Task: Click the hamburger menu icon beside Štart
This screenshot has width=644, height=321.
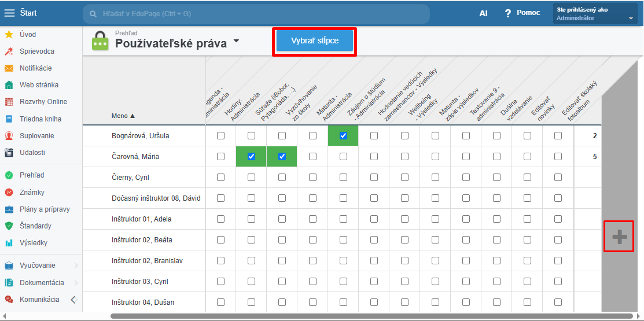Action: [10, 13]
